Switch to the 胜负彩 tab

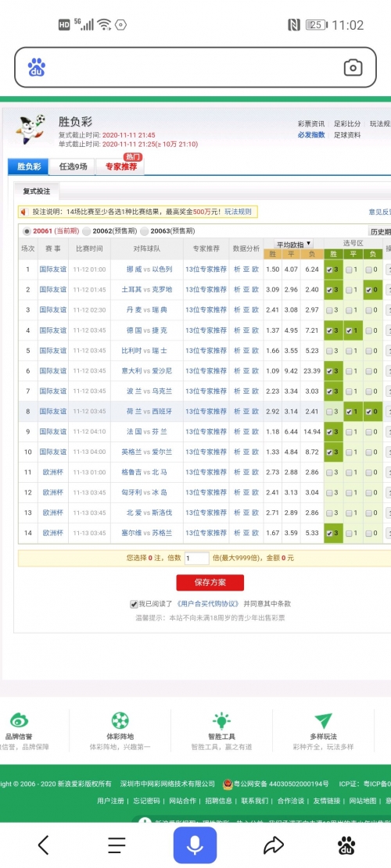point(29,166)
